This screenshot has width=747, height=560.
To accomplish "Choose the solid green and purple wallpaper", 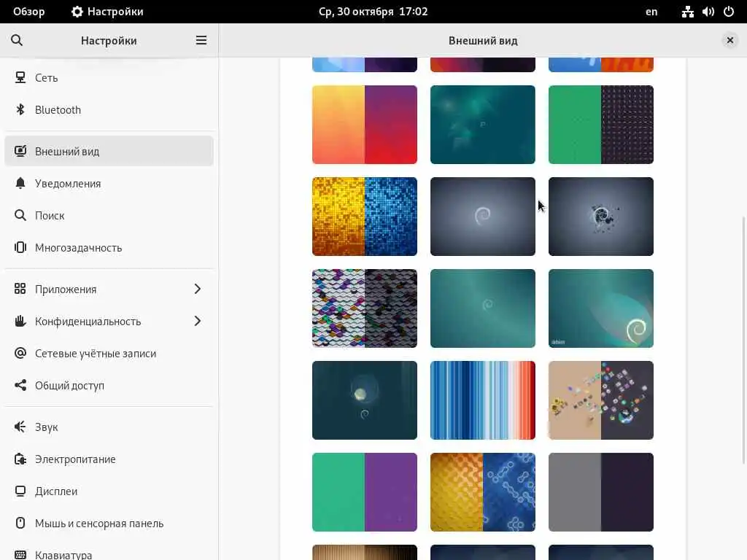I will coord(365,492).
